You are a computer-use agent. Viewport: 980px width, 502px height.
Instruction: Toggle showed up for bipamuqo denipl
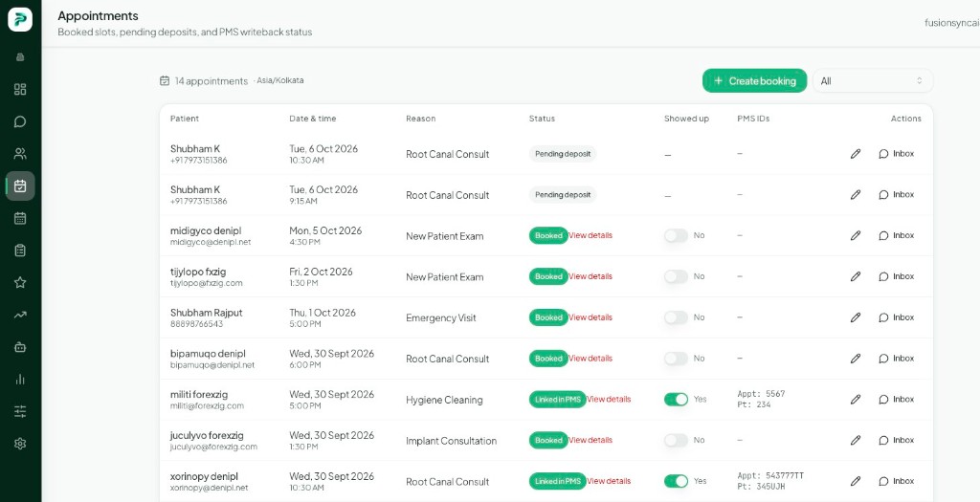coord(676,359)
